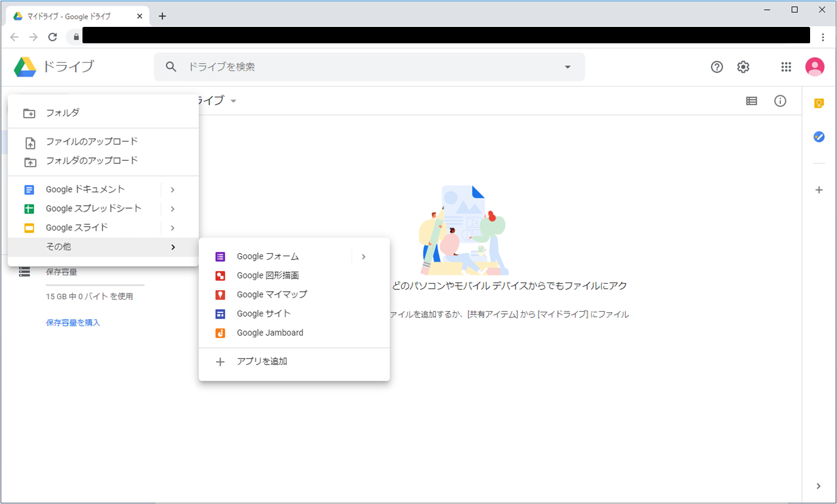Select Google マイマップ
The image size is (837, 504).
[294, 295]
